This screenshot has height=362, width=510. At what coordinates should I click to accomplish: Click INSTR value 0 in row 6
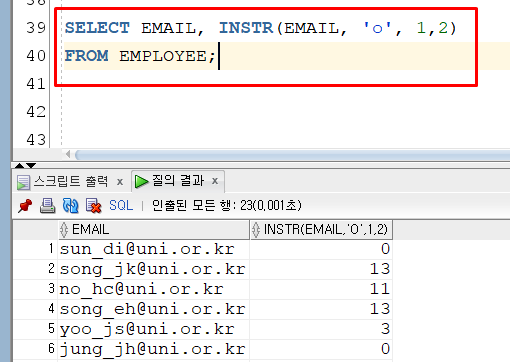321,349
